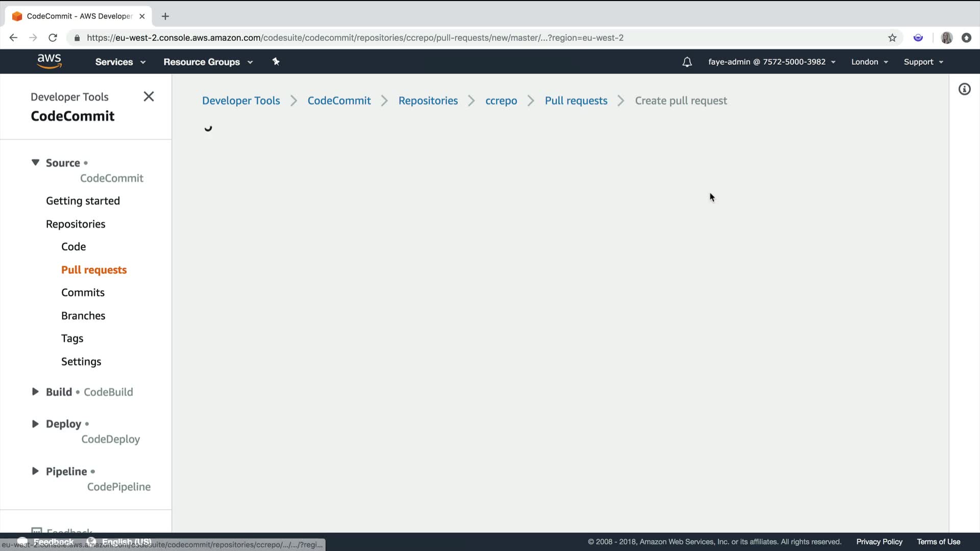Open the London region selector
The image size is (980, 551).
pos(869,62)
